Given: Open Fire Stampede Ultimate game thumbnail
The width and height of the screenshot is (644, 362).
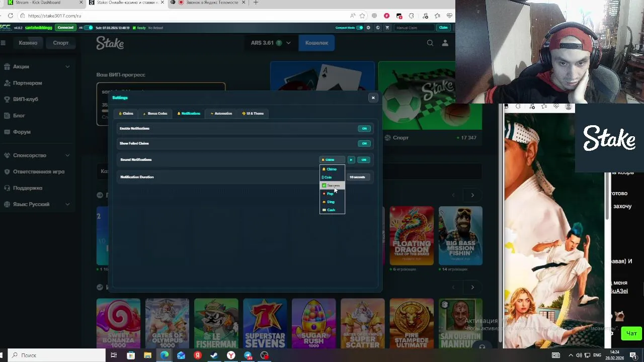Looking at the screenshot, I should point(412,323).
